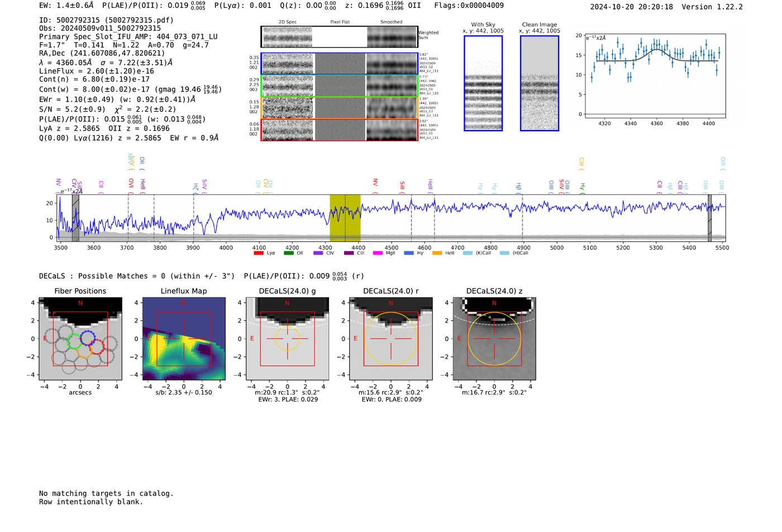The width and height of the screenshot is (782, 532).
Task: Click the hatched gray band near 5460
Action: (x=709, y=218)
